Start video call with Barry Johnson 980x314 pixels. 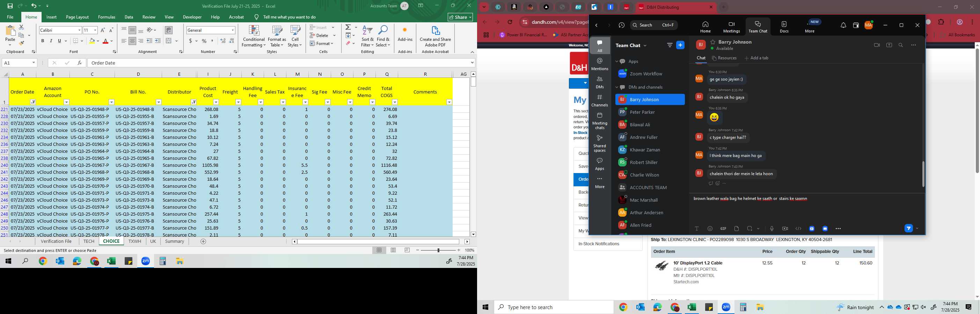pyautogui.click(x=877, y=45)
